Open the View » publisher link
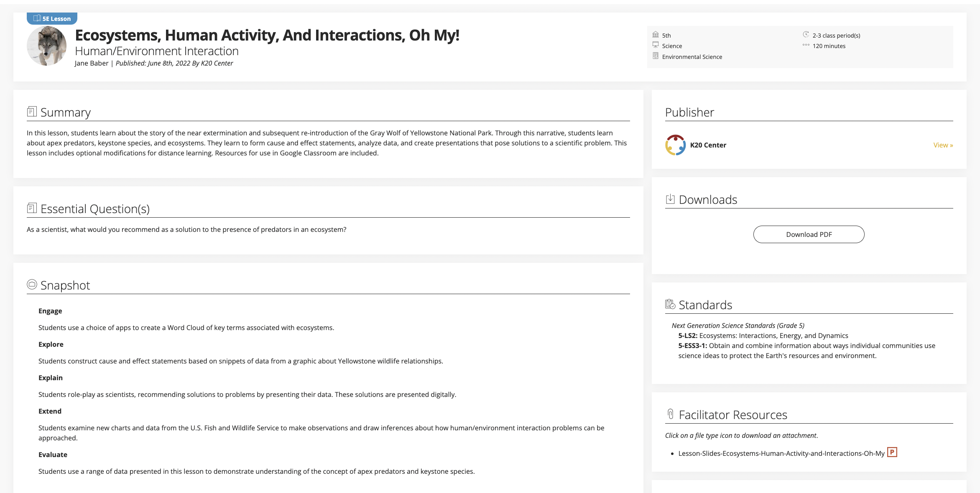This screenshot has width=980, height=493. point(943,145)
